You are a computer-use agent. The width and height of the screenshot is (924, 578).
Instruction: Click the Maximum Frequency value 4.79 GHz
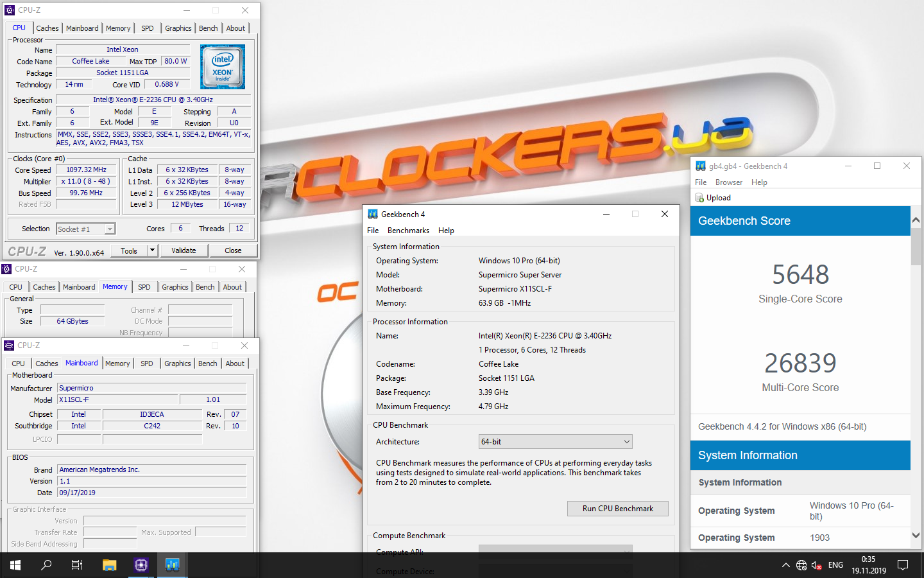click(x=493, y=407)
